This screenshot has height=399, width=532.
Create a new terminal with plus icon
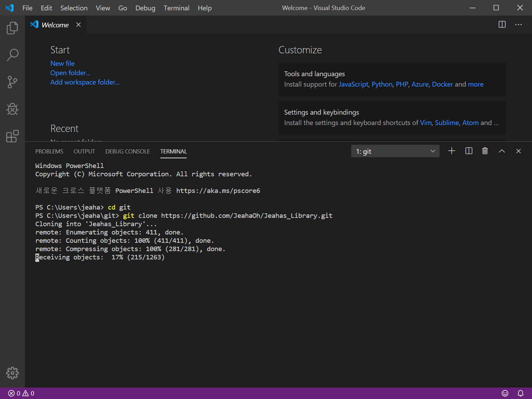click(x=452, y=151)
